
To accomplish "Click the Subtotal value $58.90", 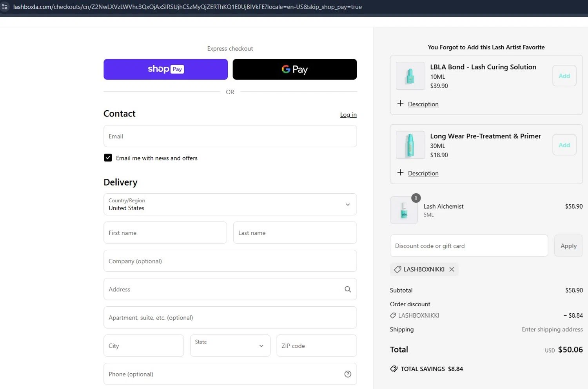I will [574, 290].
